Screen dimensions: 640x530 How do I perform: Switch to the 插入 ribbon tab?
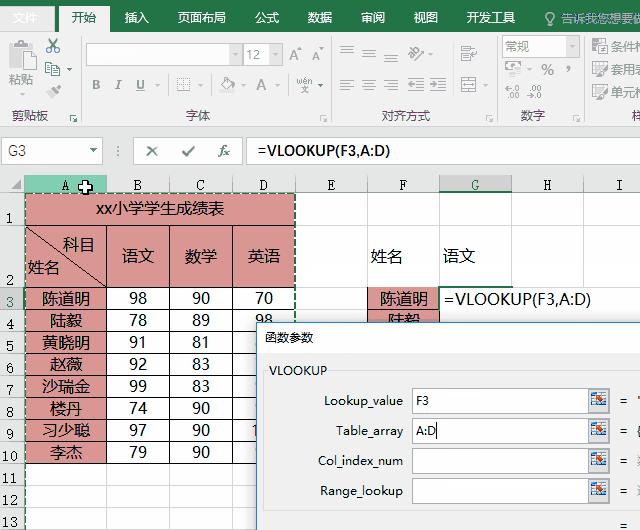pyautogui.click(x=137, y=18)
